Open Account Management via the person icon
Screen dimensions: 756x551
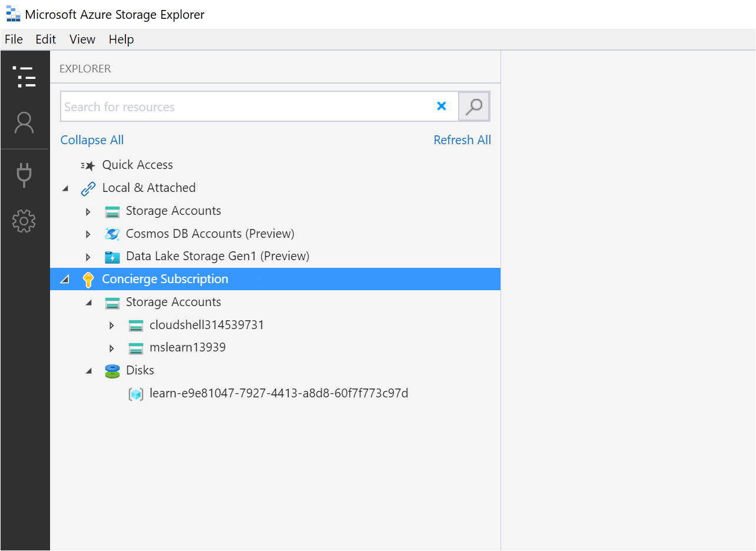coord(25,122)
